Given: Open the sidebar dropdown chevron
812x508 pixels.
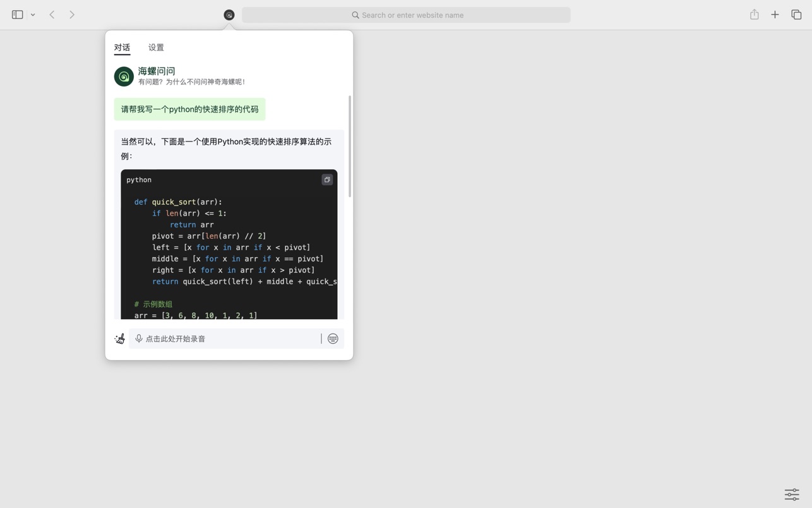Looking at the screenshot, I should (33, 15).
